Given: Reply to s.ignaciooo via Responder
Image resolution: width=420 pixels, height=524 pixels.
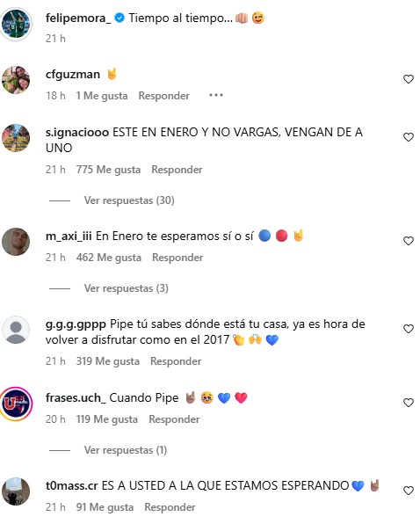Looking at the screenshot, I should (x=177, y=170).
